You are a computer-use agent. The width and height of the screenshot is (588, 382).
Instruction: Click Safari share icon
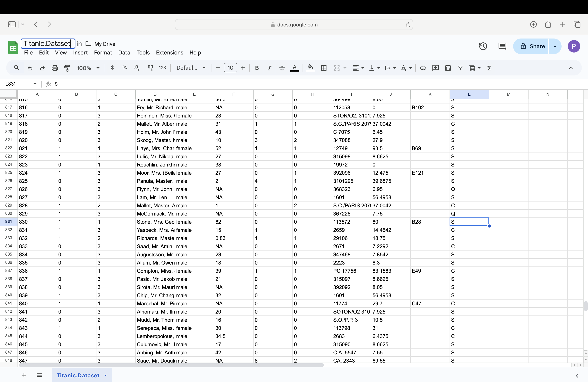click(548, 24)
